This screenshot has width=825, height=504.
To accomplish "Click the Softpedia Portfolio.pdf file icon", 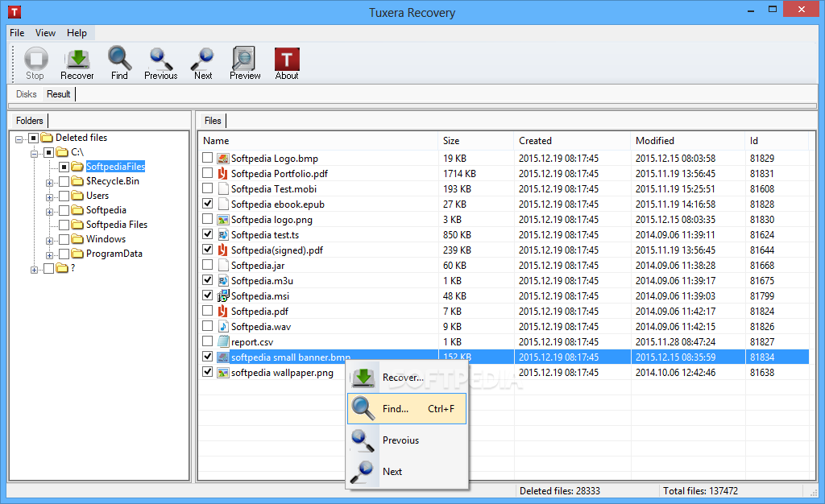I will [x=223, y=173].
